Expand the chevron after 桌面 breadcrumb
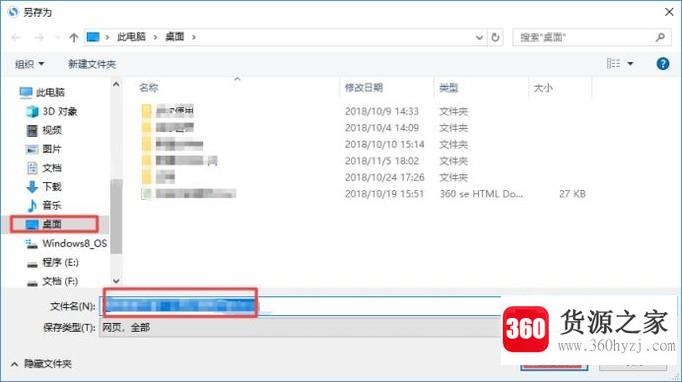The height and width of the screenshot is (382, 682). coord(194,37)
